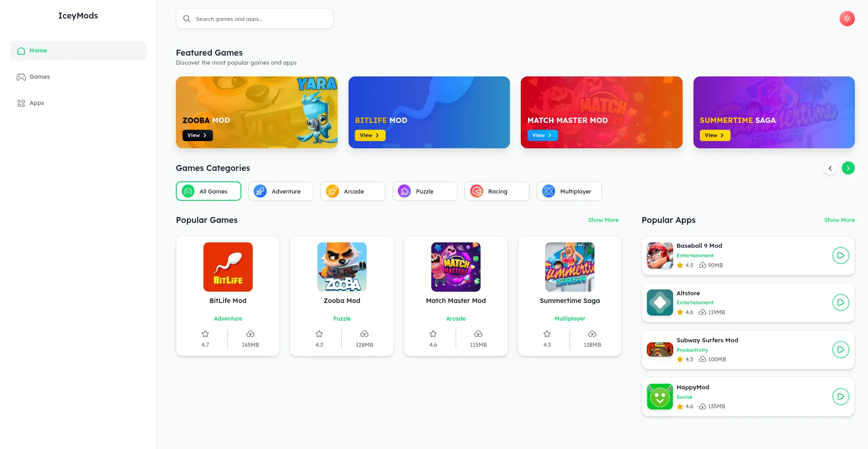Select the All Games category filter
Screen dimensions: 868x449
208,191
